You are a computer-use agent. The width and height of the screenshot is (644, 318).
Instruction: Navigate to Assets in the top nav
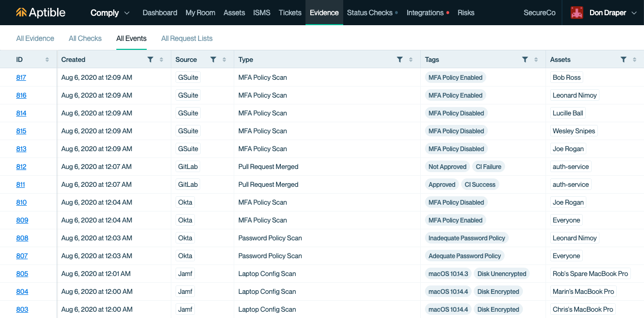click(234, 13)
